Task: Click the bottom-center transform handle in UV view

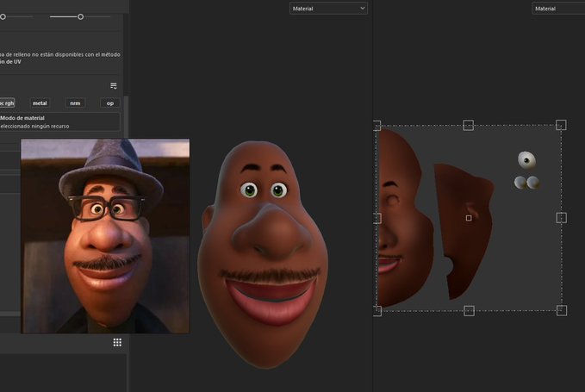Action: tap(469, 310)
